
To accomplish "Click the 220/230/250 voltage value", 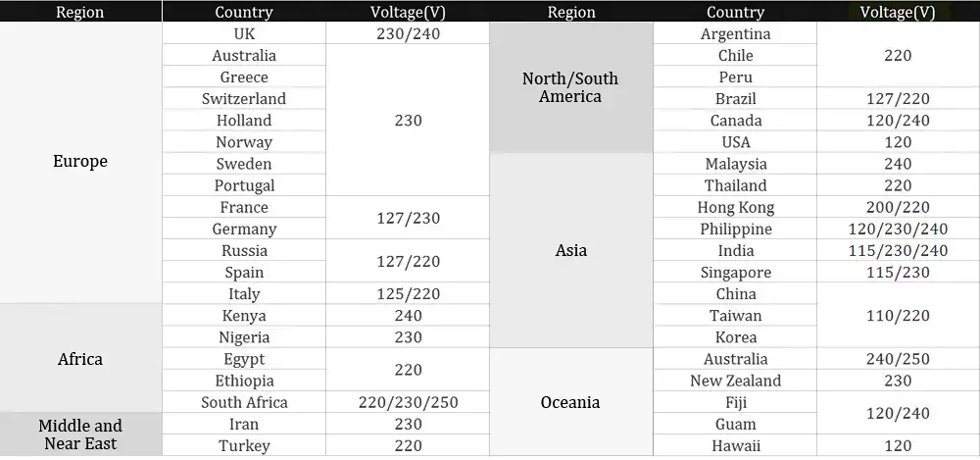I will (x=408, y=402).
